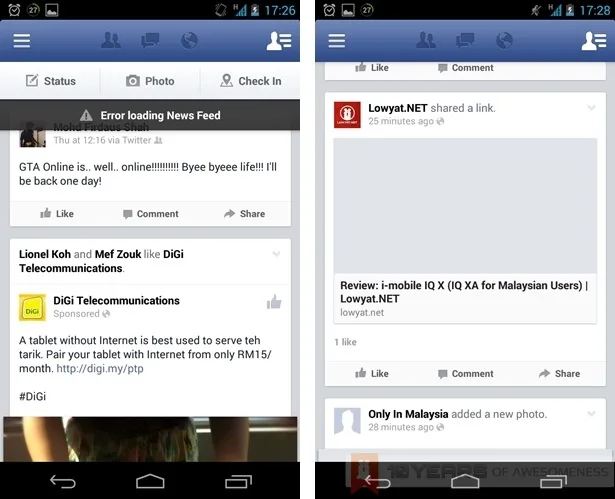The image size is (615, 499).
Task: Open the i-mobile IQ X review link title
Action: (464, 292)
